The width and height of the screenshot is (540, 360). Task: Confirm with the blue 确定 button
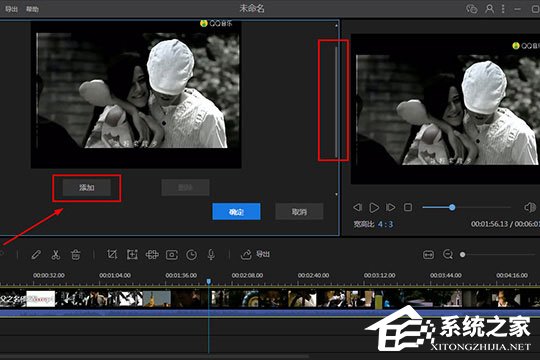pyautogui.click(x=236, y=212)
